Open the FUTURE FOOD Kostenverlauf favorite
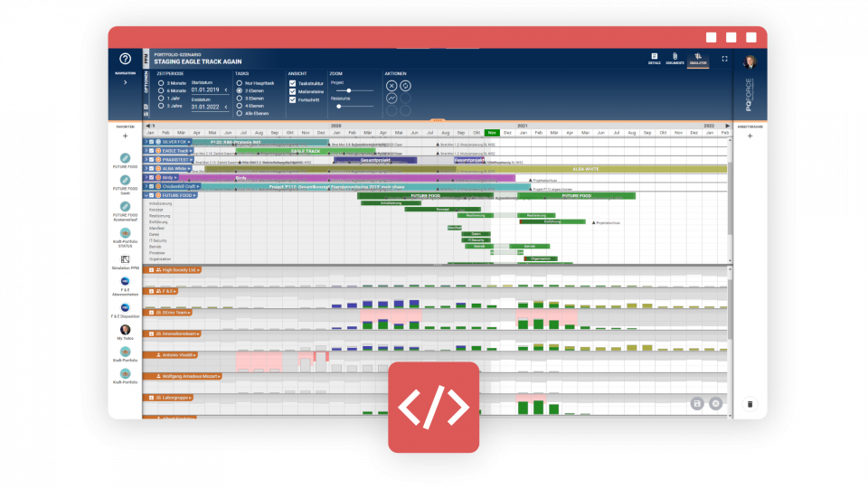This screenshot has width=868, height=488. pyautogui.click(x=125, y=206)
